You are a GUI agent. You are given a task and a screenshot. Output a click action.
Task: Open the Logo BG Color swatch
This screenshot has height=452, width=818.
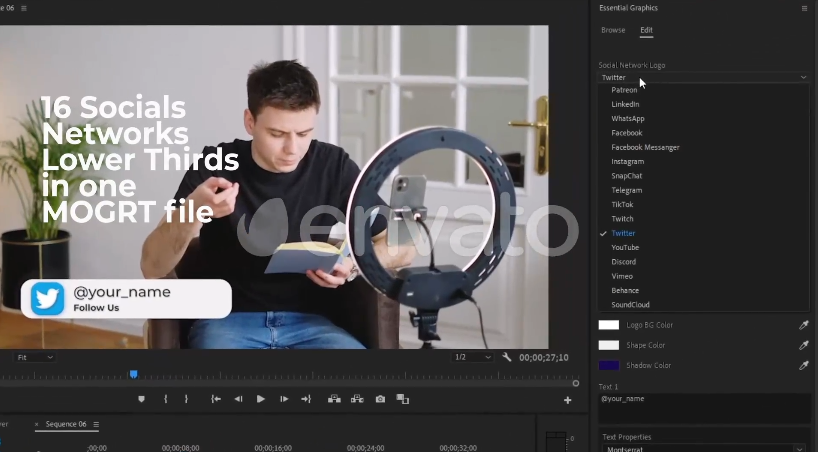pos(608,325)
